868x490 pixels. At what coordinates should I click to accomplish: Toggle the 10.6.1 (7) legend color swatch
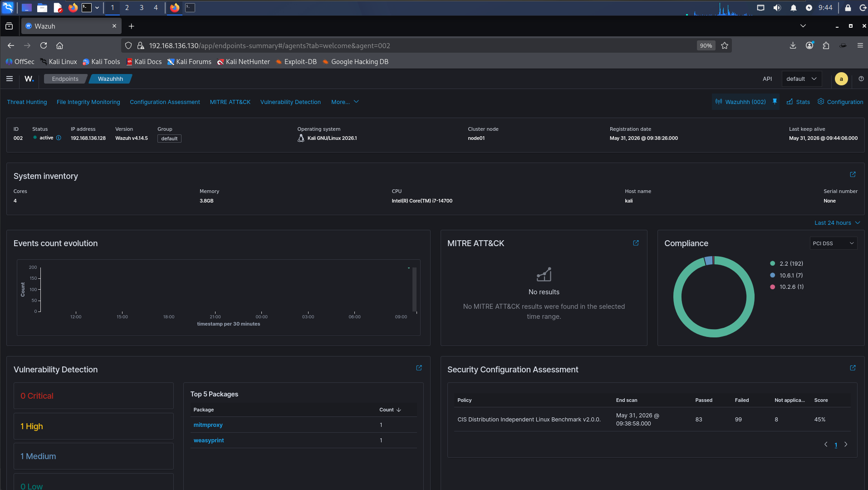(772, 275)
